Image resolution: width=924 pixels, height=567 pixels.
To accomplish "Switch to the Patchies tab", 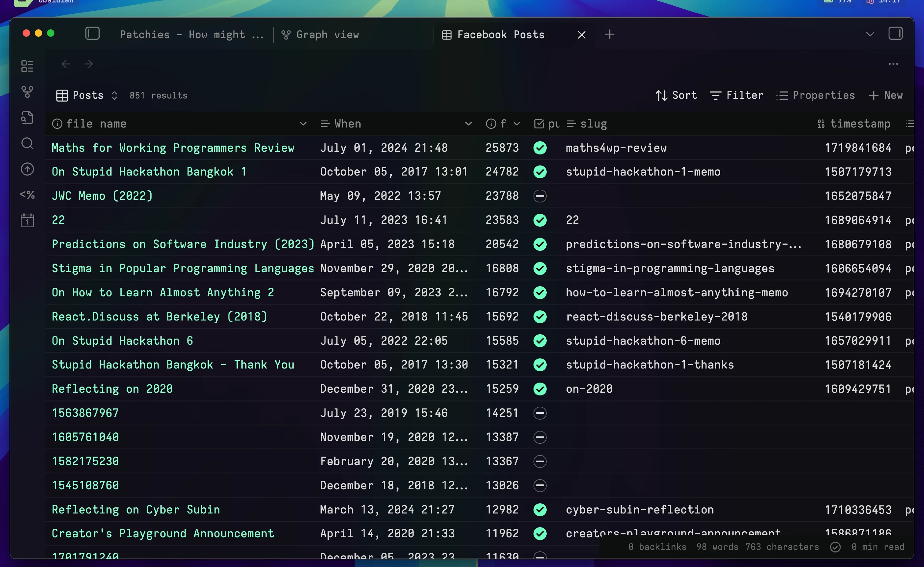I will pos(191,35).
